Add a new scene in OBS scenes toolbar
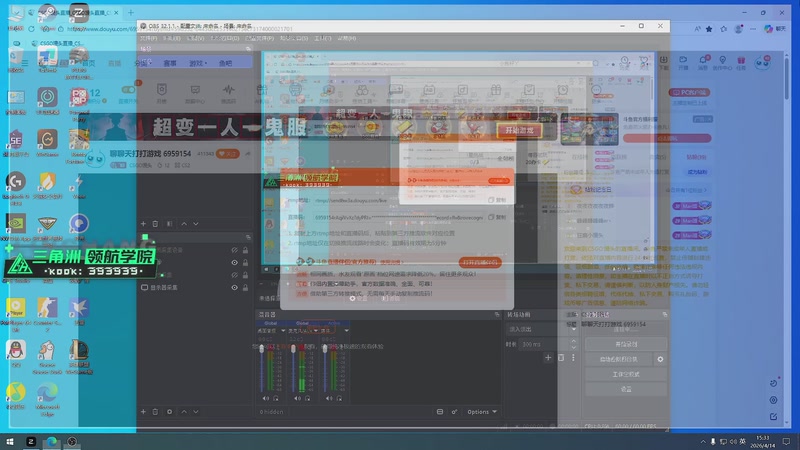Image resolution: width=800 pixels, height=450 pixels. tap(143, 224)
